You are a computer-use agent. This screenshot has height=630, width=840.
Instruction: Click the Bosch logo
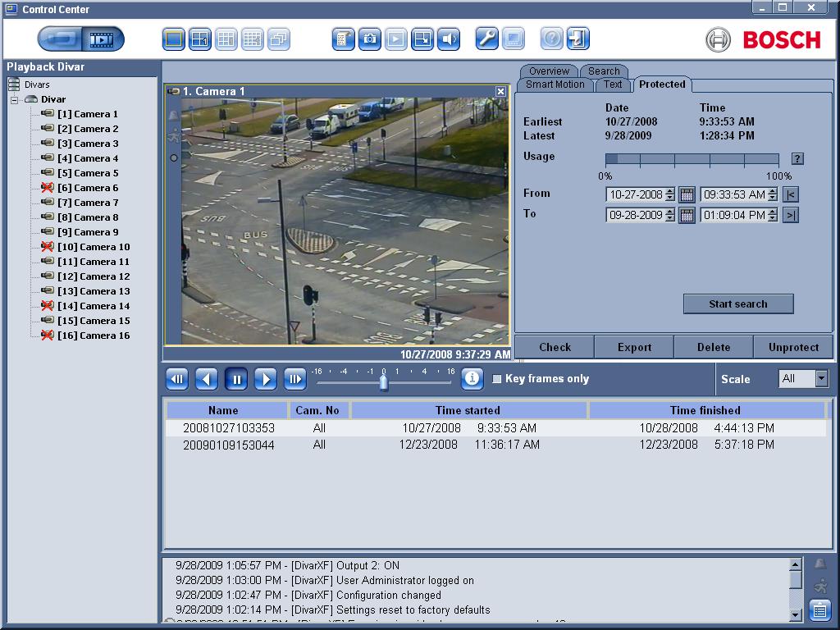[764, 39]
